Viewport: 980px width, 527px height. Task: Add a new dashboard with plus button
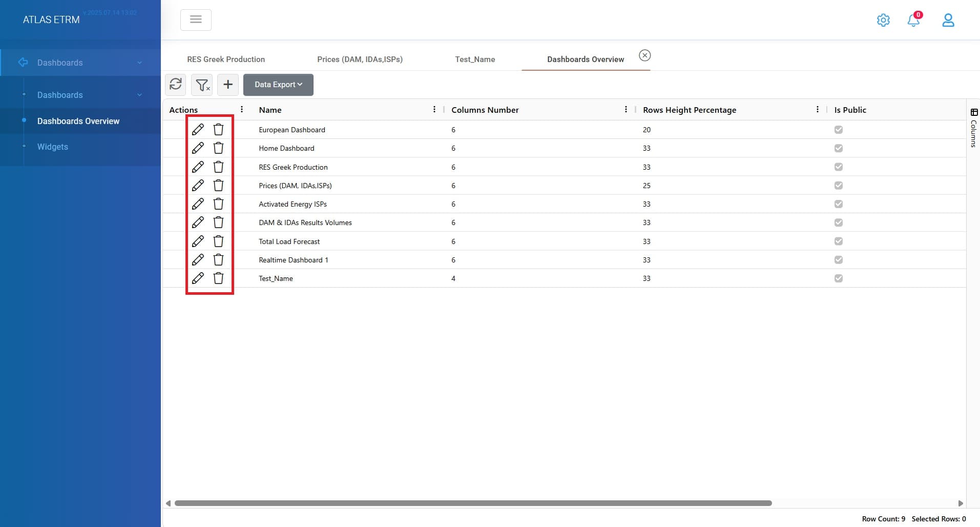point(228,84)
